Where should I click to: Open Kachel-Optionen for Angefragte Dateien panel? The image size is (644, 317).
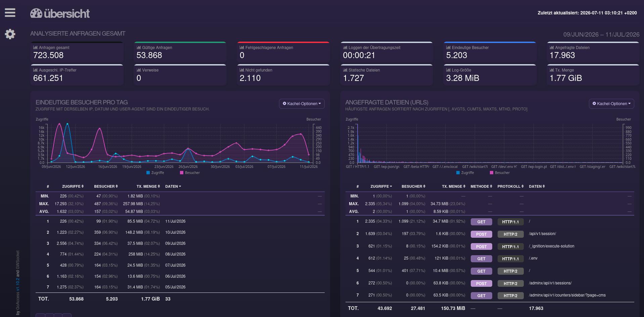[611, 104]
